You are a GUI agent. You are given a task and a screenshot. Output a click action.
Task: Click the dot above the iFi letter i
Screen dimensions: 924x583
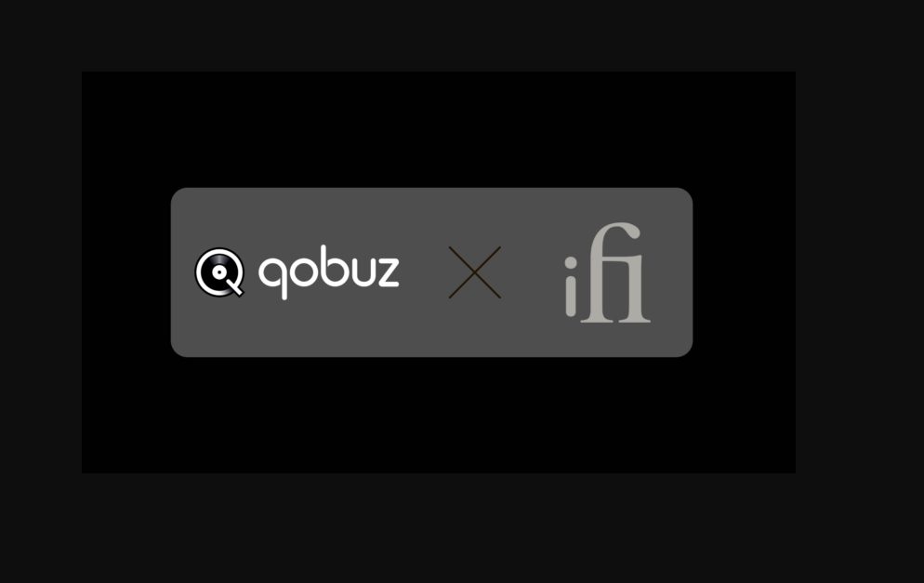[571, 263]
